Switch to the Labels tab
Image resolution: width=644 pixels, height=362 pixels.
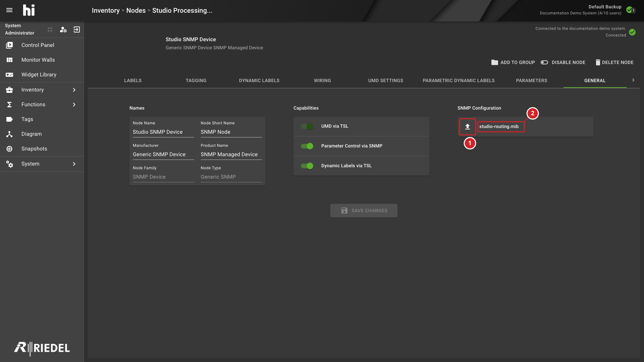pyautogui.click(x=133, y=80)
